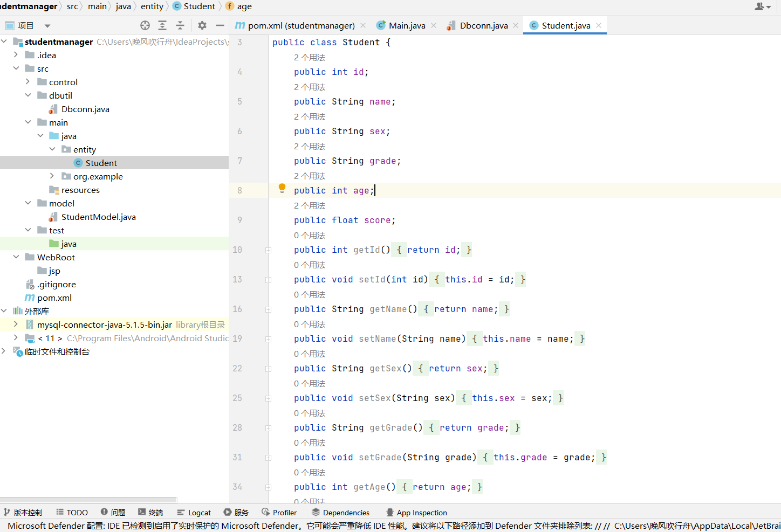
Task: Open the Version Control (版本控制) tool window
Action: [x=23, y=512]
